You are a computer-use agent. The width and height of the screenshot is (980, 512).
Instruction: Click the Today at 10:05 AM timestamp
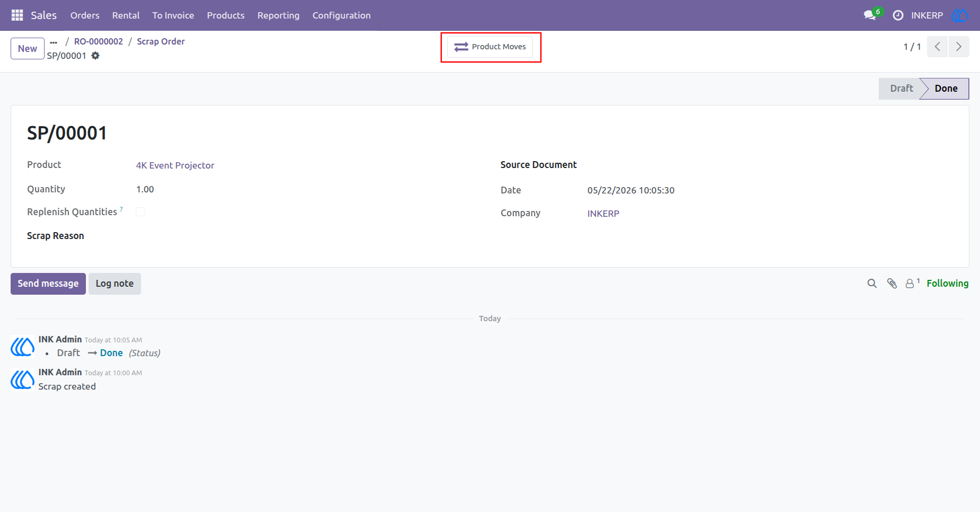[x=113, y=340]
